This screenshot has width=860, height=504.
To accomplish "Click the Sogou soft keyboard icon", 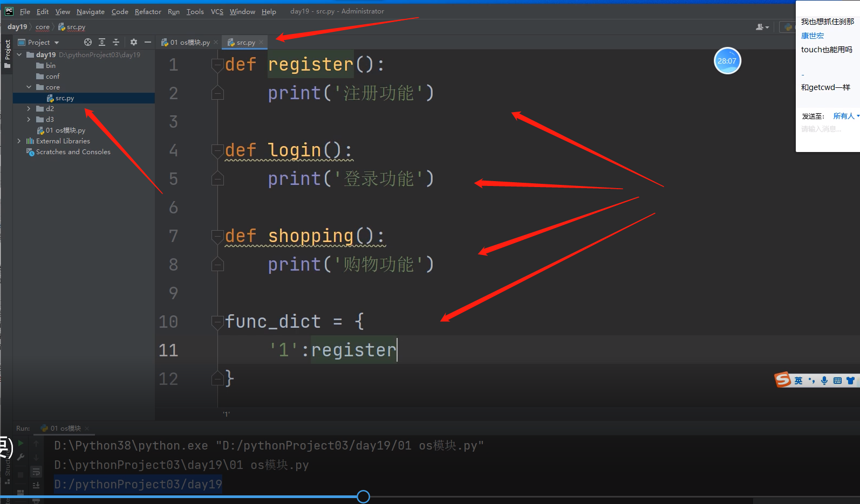I will point(837,381).
